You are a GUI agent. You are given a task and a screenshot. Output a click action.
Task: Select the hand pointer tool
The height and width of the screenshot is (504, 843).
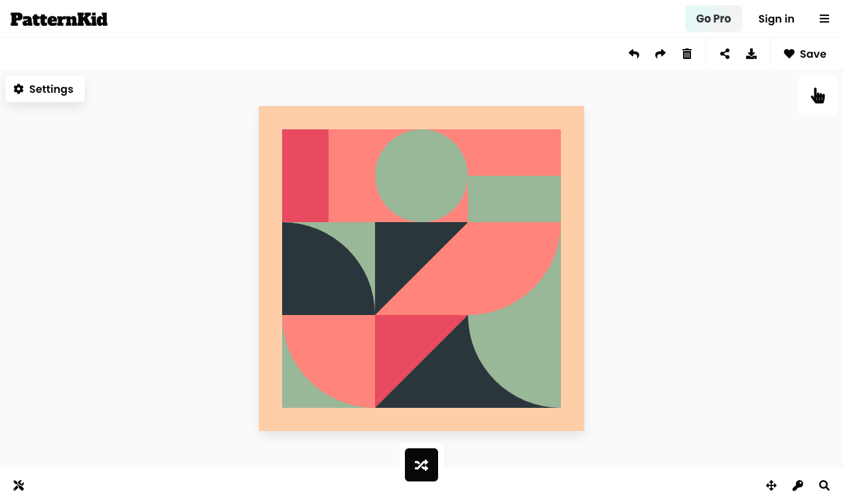pyautogui.click(x=818, y=95)
